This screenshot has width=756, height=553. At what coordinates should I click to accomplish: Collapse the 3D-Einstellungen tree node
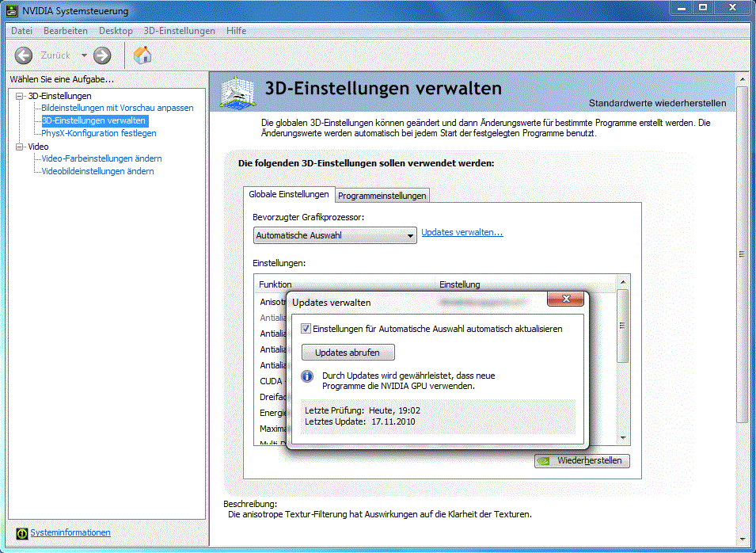pyautogui.click(x=19, y=96)
